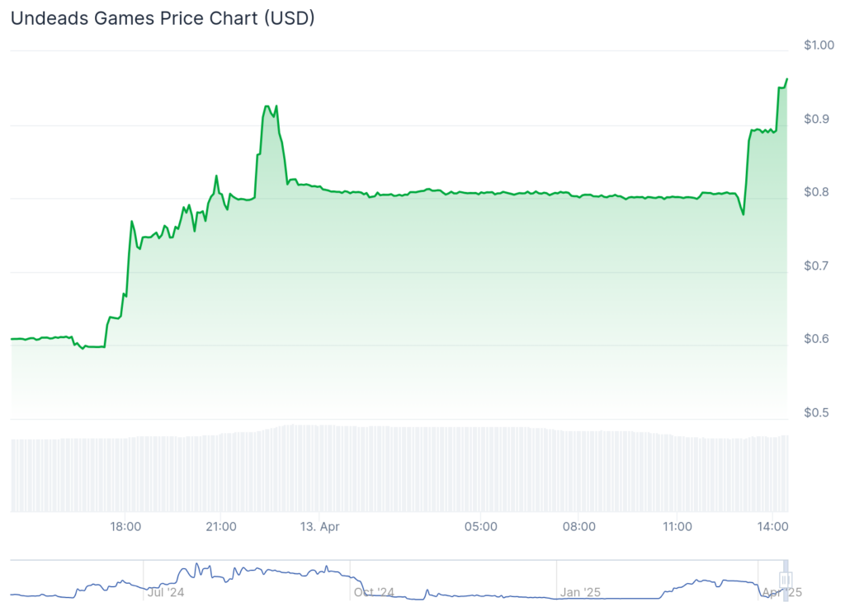
Task: Click the 13. Apr date label
Action: point(319,526)
